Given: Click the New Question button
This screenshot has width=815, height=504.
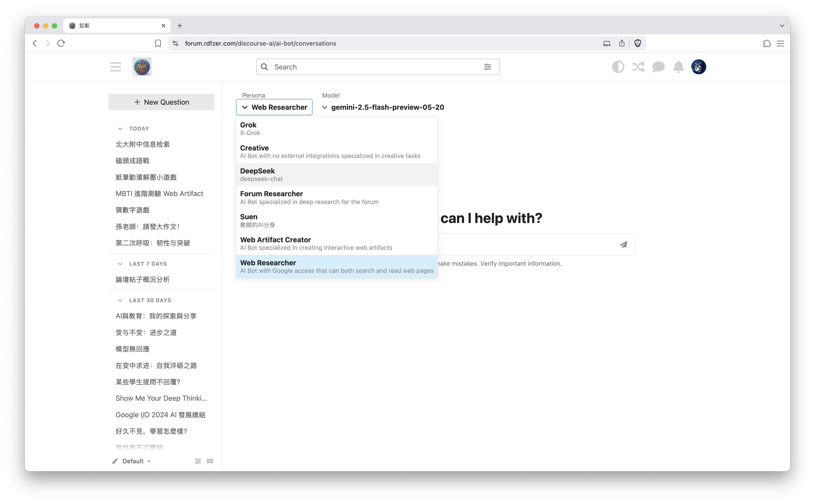Looking at the screenshot, I should pos(161,102).
